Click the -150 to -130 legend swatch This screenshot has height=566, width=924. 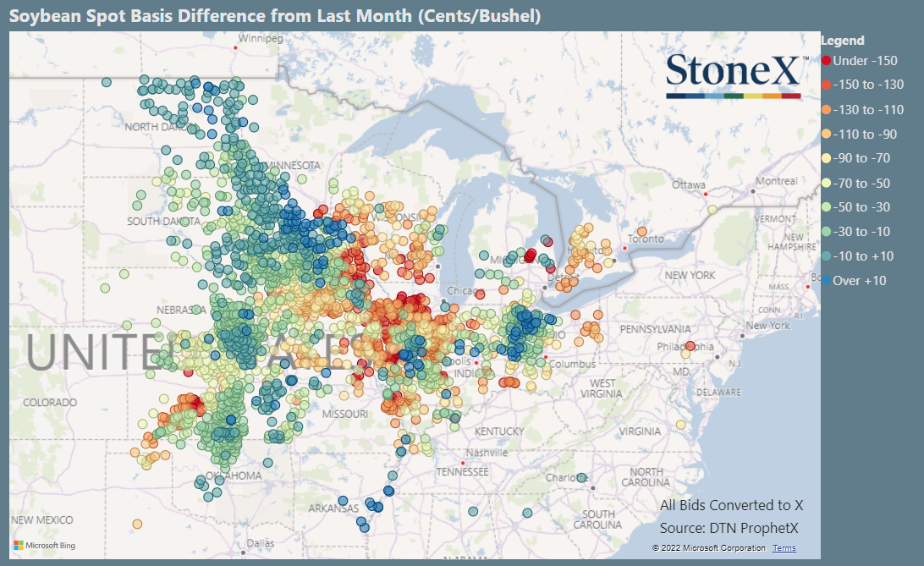tap(826, 85)
